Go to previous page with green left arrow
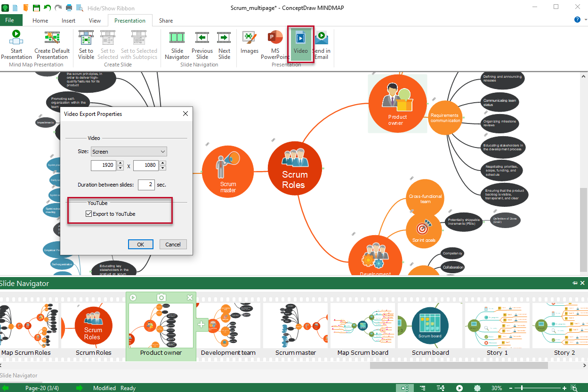 (x=5, y=388)
